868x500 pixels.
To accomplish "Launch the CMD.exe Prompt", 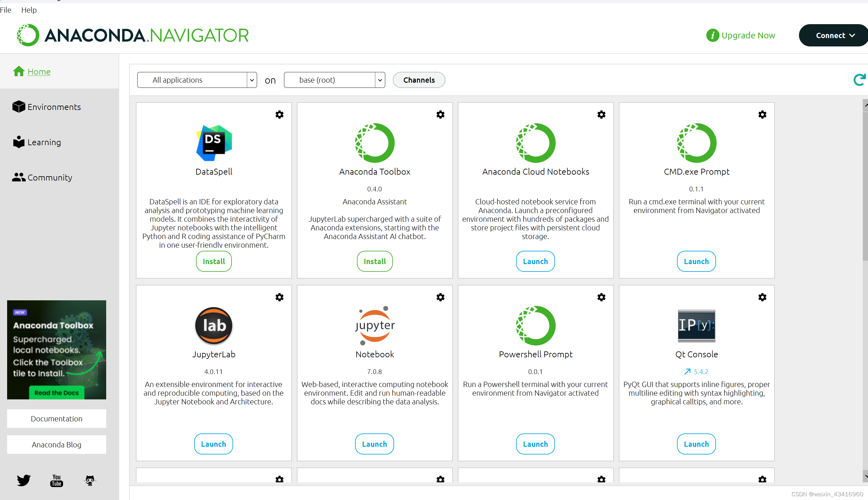I will 696,261.
